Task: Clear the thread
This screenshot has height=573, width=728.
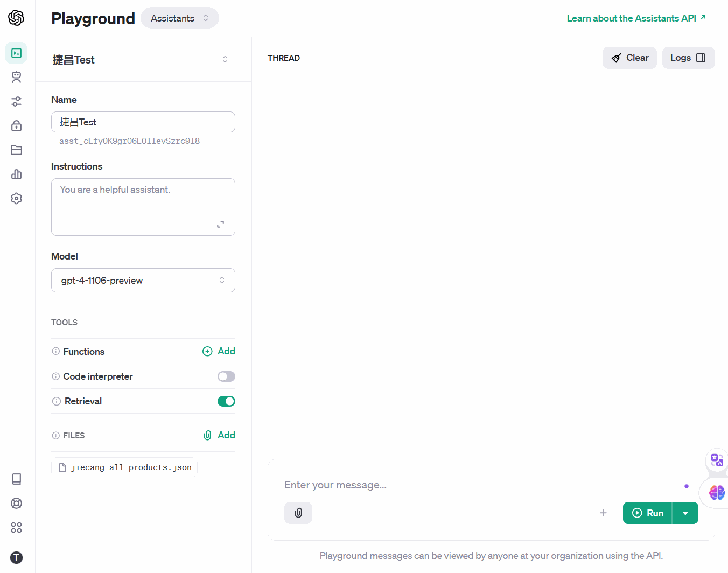Action: 629,58
